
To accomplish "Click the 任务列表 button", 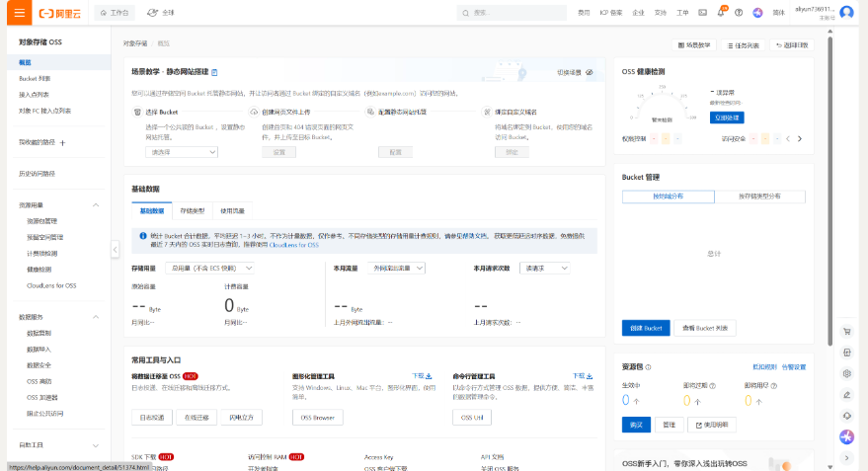I will point(744,45).
